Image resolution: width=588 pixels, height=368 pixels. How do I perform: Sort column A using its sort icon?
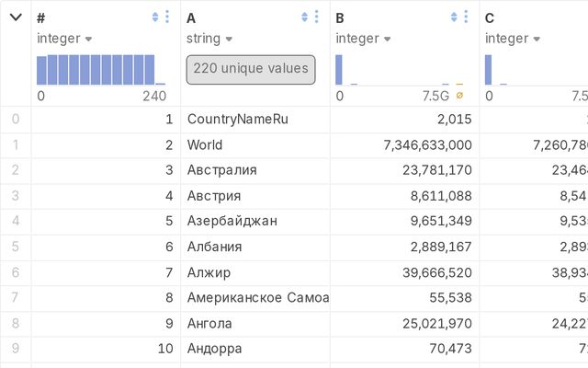(305, 17)
